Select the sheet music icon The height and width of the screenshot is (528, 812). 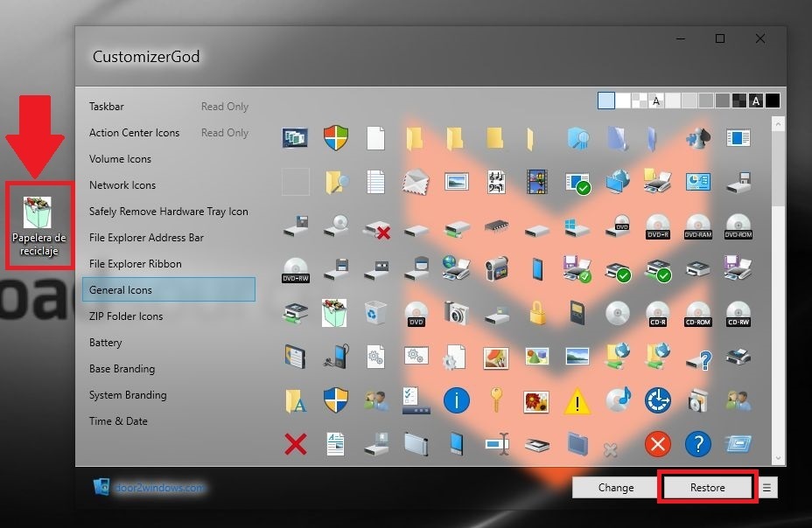(496, 182)
